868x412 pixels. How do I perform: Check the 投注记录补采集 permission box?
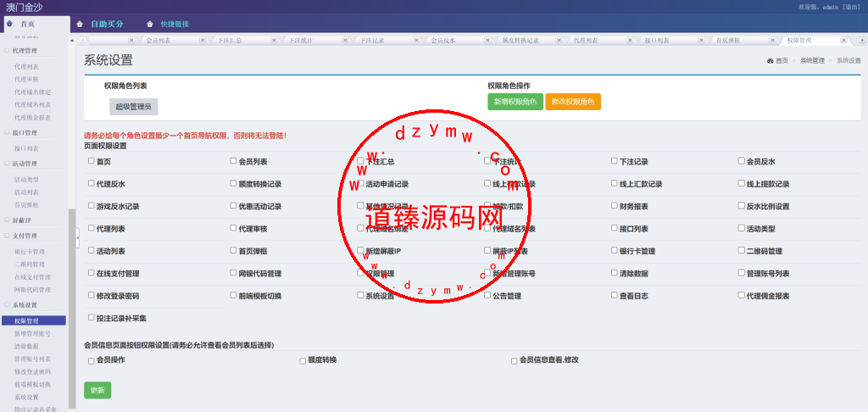point(92,318)
